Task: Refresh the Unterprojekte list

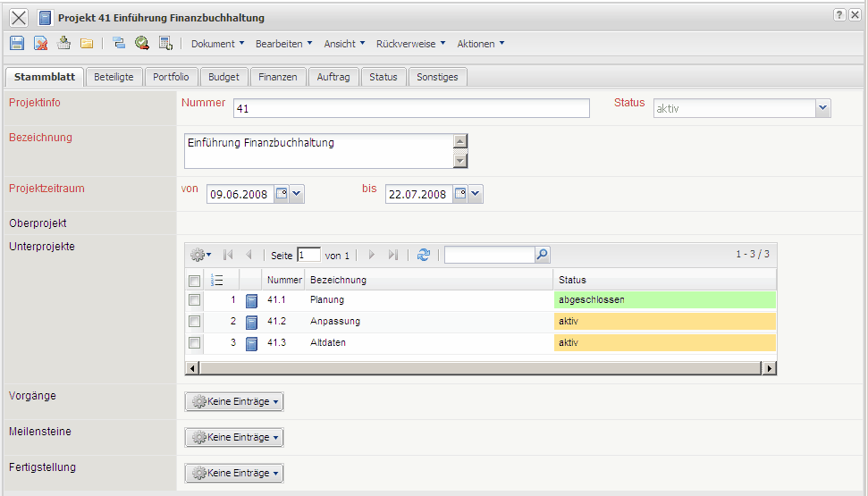Action: coord(424,255)
